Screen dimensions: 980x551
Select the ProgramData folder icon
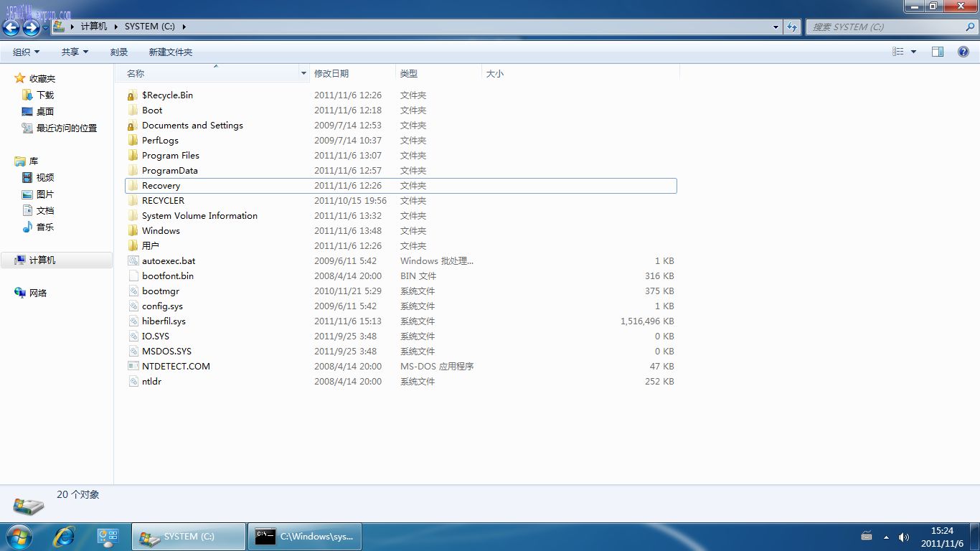132,171
